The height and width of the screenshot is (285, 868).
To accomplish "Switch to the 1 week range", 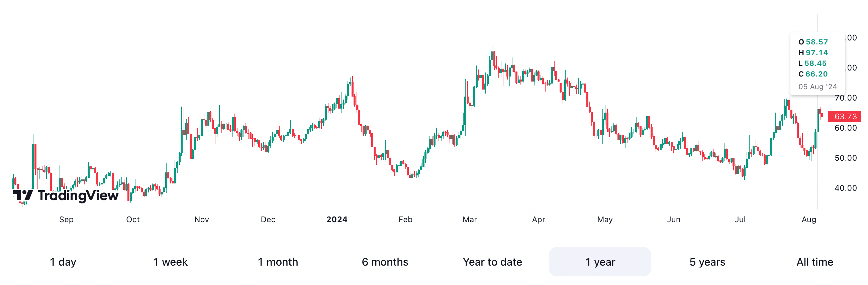I will point(170,262).
